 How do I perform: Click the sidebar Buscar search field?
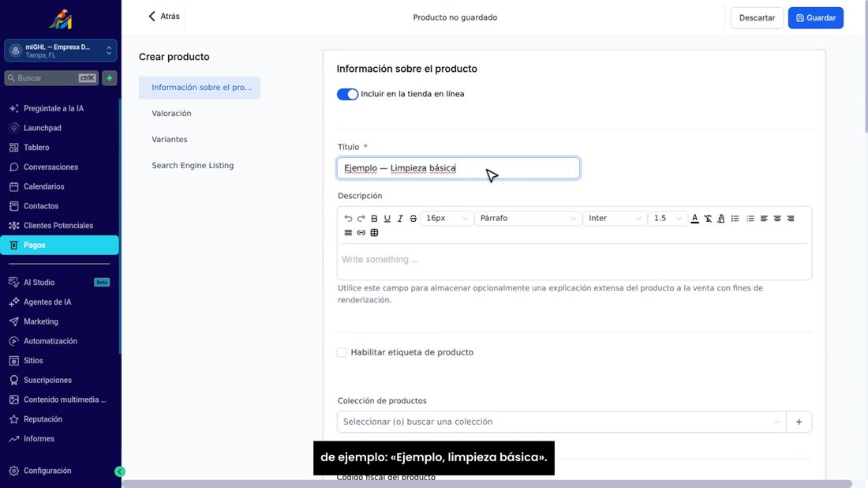(51, 78)
